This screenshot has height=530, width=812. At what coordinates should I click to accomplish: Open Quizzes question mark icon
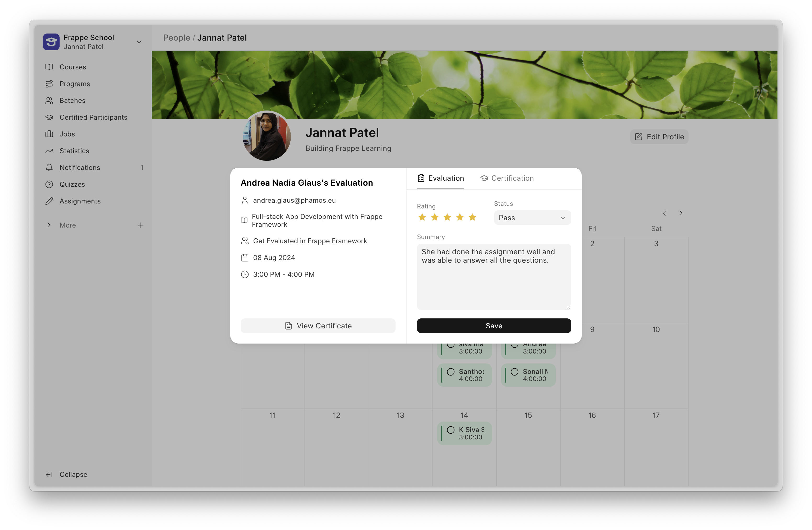tap(49, 184)
